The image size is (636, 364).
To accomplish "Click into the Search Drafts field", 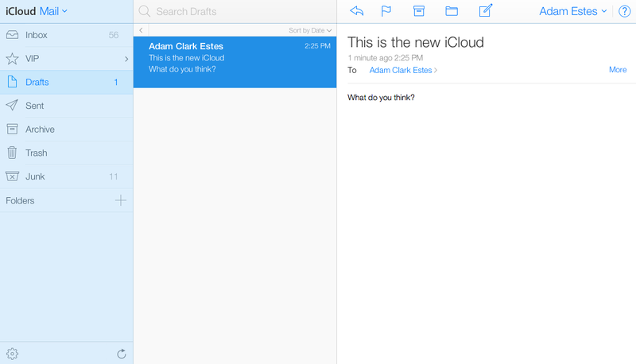I will (x=235, y=11).
